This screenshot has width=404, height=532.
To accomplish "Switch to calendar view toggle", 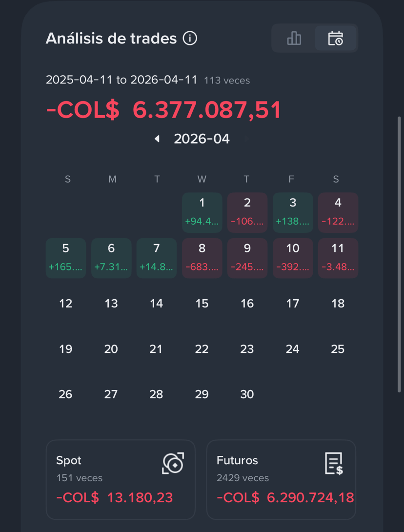I will 336,38.
